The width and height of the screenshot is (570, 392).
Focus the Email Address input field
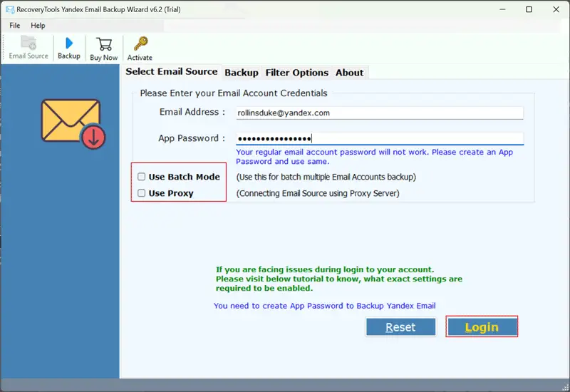click(x=380, y=113)
